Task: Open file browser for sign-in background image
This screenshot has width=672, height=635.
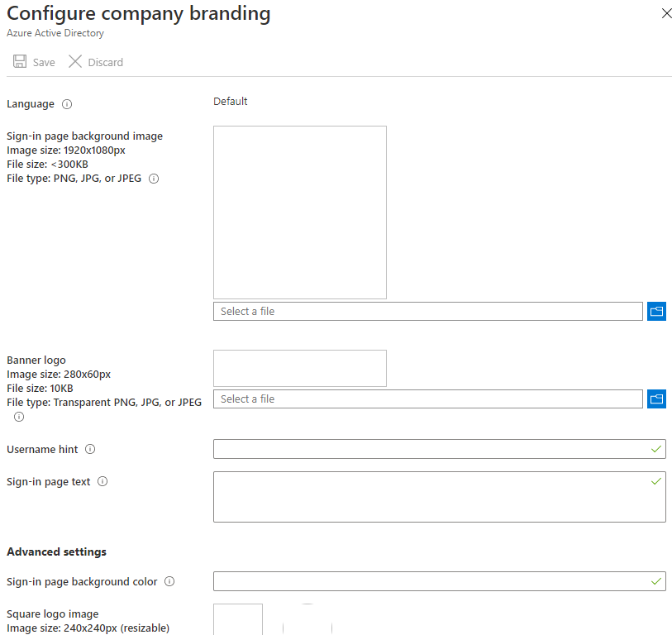Action: point(656,311)
